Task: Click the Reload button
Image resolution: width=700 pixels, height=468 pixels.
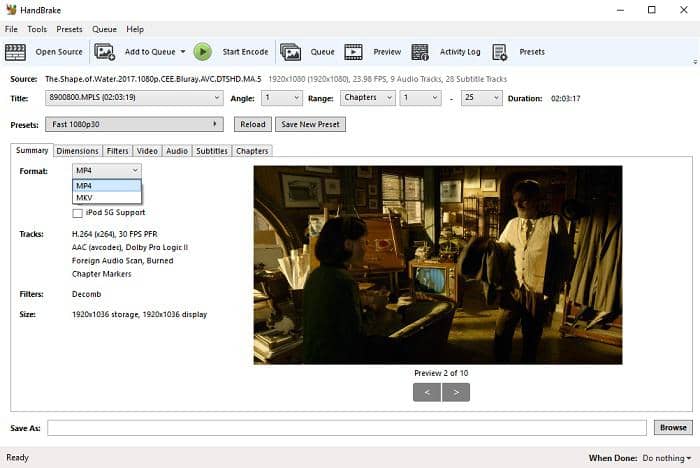Action: (x=253, y=124)
